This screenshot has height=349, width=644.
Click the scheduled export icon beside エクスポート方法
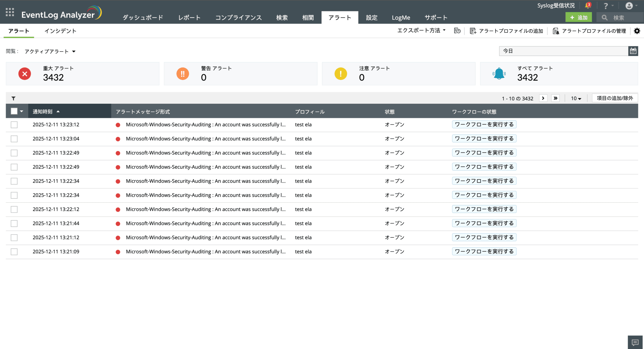tap(457, 31)
